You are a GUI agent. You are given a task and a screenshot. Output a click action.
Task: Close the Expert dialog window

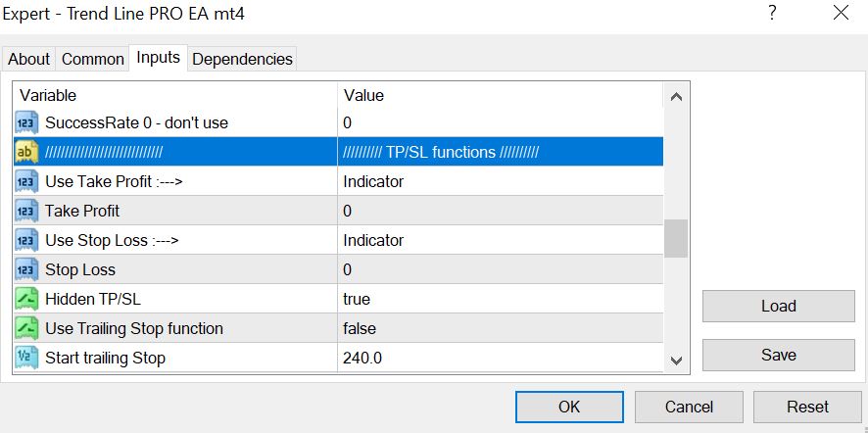coord(841,14)
